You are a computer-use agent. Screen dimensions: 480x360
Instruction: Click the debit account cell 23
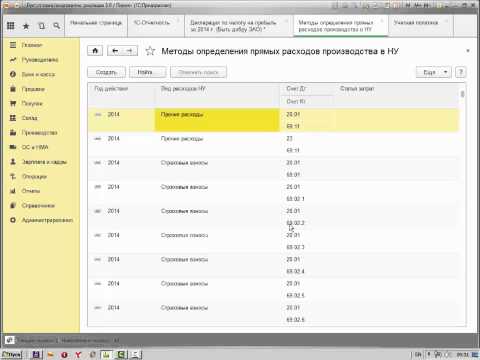coord(307,138)
